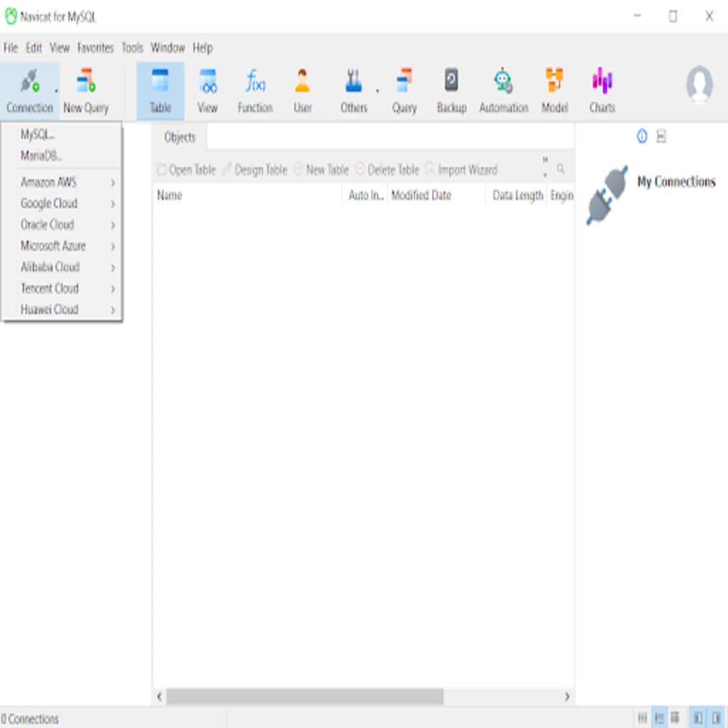The height and width of the screenshot is (728, 728).
Task: Expand the Huawei Cloud submenu
Action: coord(63,309)
